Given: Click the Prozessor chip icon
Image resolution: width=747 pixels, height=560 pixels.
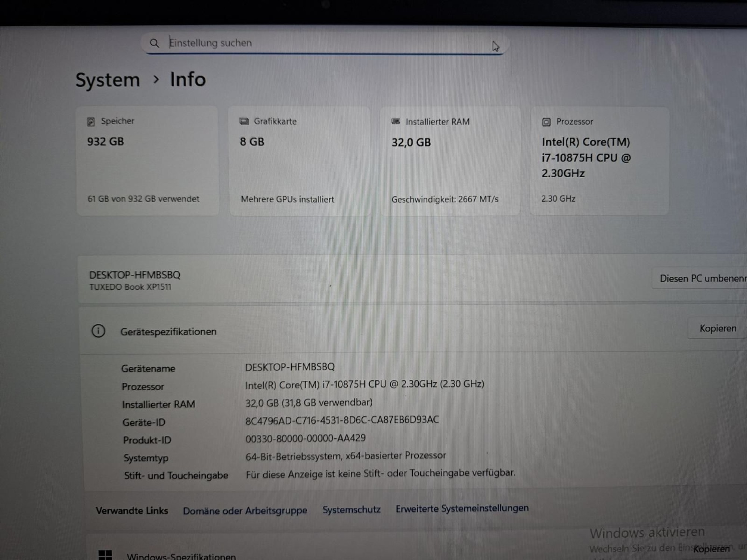Looking at the screenshot, I should point(546,122).
